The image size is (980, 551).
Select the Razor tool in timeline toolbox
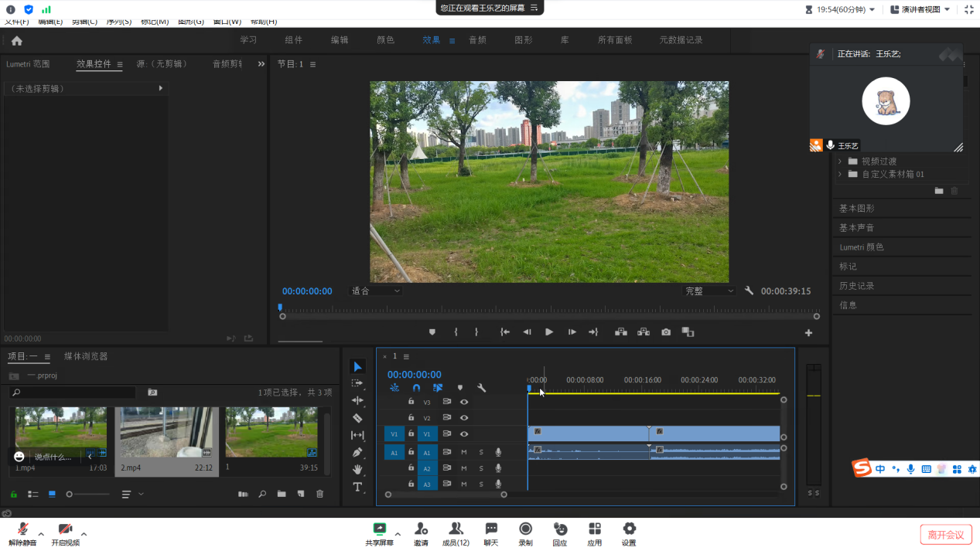[x=357, y=418]
